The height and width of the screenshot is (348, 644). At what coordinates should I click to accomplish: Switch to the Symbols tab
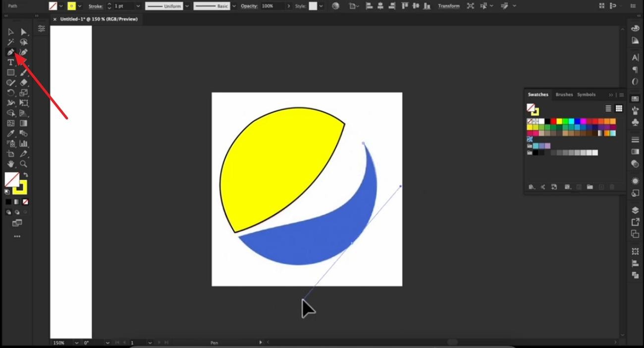[x=586, y=95]
